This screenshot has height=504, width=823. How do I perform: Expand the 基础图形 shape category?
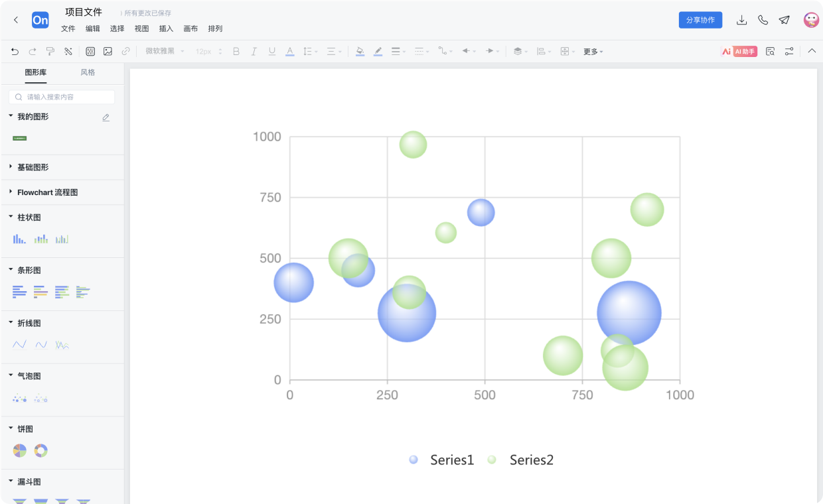[x=33, y=167]
